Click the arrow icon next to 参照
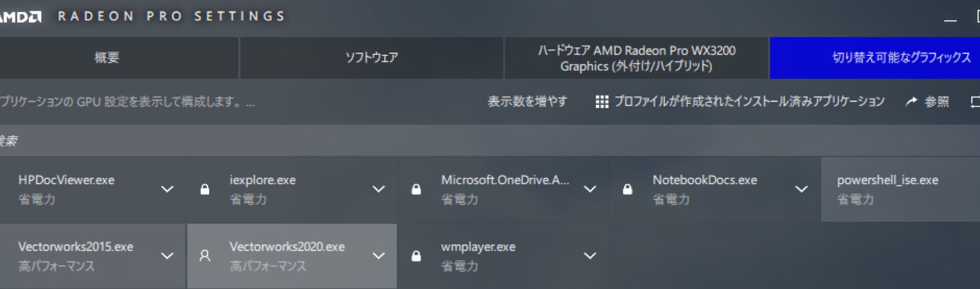 911,101
